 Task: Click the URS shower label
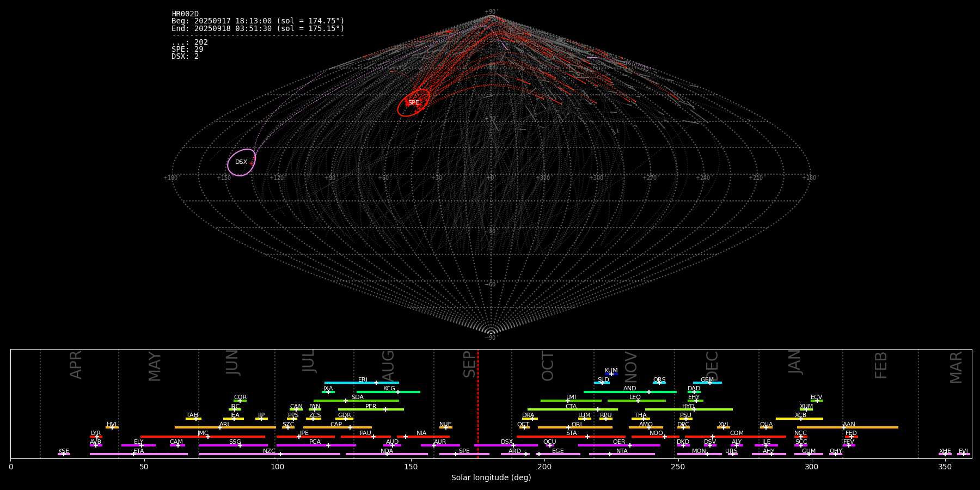731,451
